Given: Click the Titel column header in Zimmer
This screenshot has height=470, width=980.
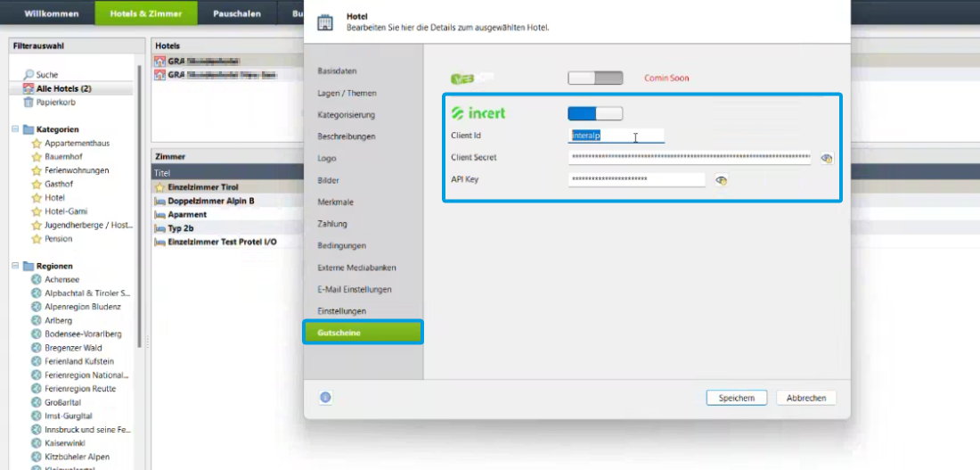Looking at the screenshot, I should coord(162,173).
